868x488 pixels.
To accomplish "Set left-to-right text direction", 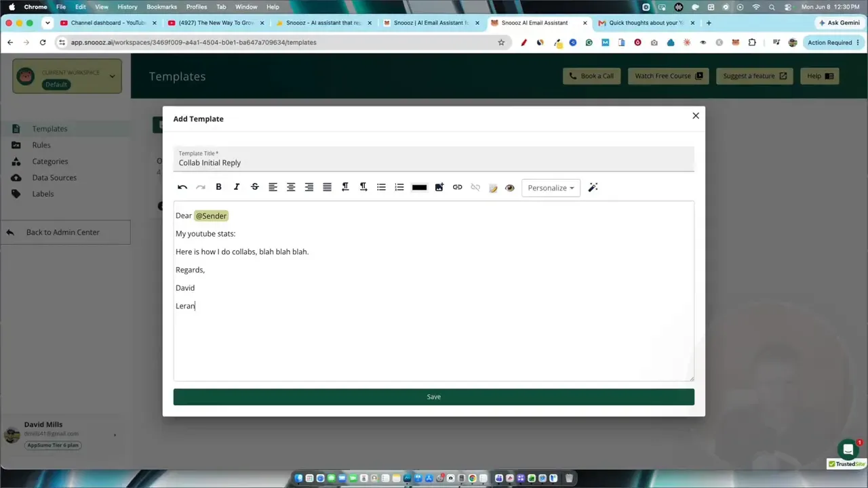I will click(x=345, y=188).
